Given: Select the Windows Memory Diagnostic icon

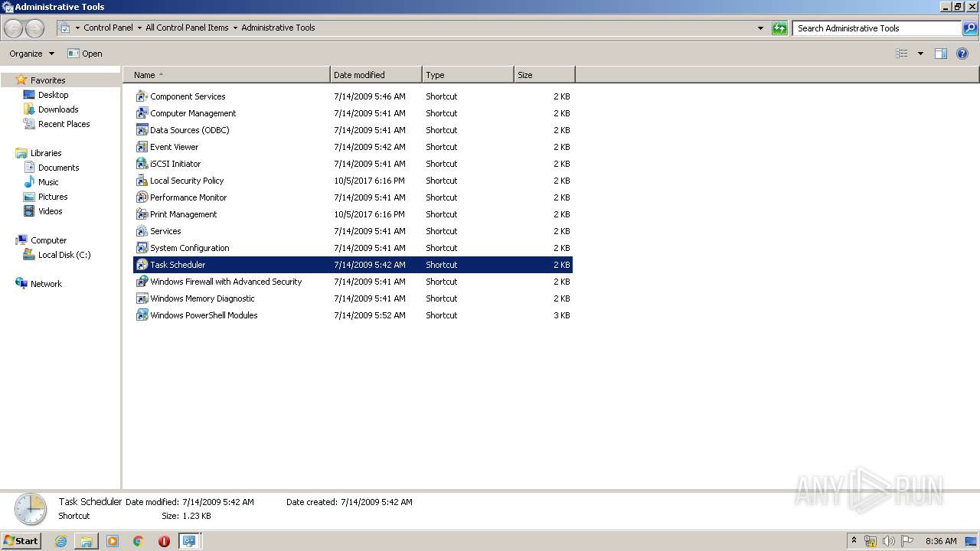Looking at the screenshot, I should pos(142,298).
